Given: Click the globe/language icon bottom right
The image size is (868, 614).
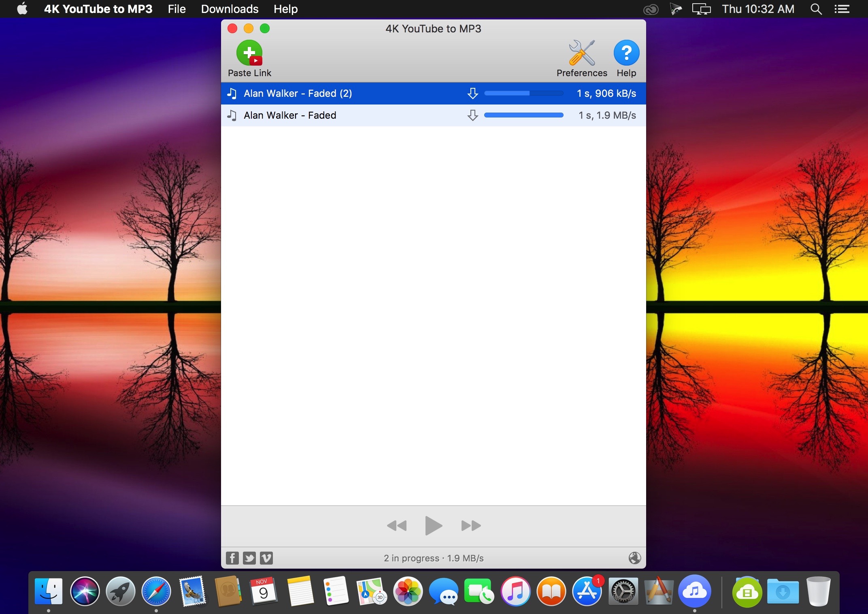Looking at the screenshot, I should (x=634, y=558).
